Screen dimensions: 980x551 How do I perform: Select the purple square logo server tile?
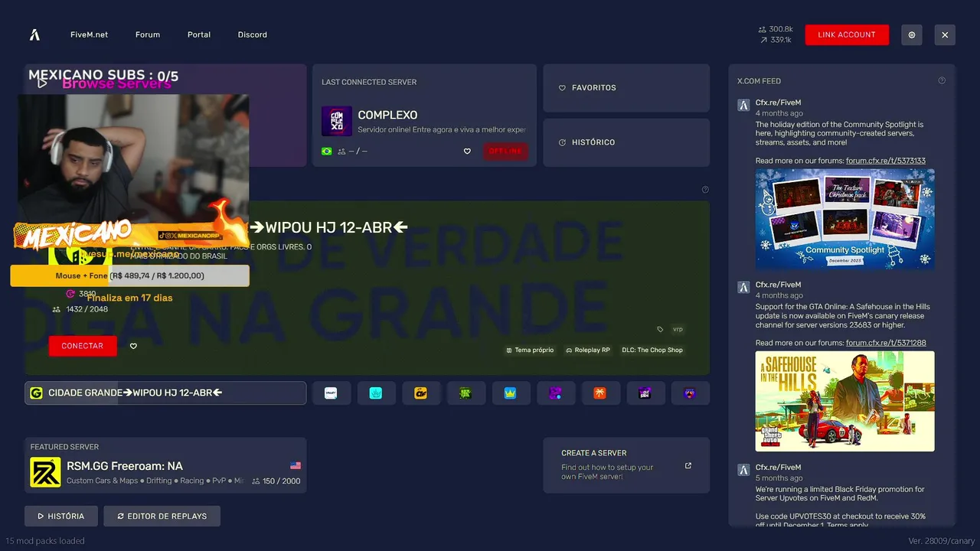point(555,393)
